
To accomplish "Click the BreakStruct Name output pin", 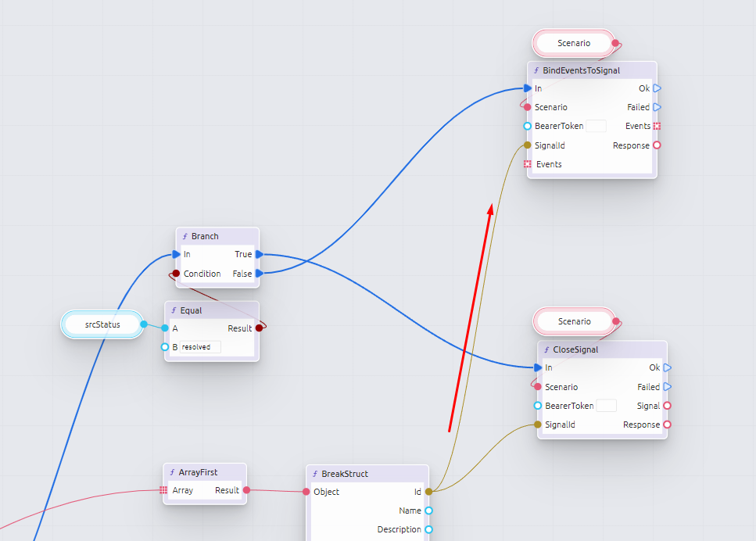I will 428,511.
